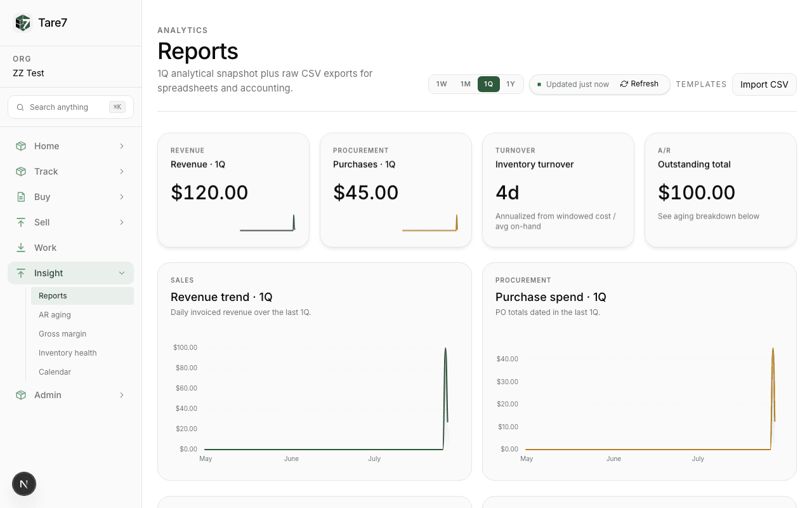The width and height of the screenshot is (812, 508).
Task: Select the 1Q time range
Action: [488, 84]
